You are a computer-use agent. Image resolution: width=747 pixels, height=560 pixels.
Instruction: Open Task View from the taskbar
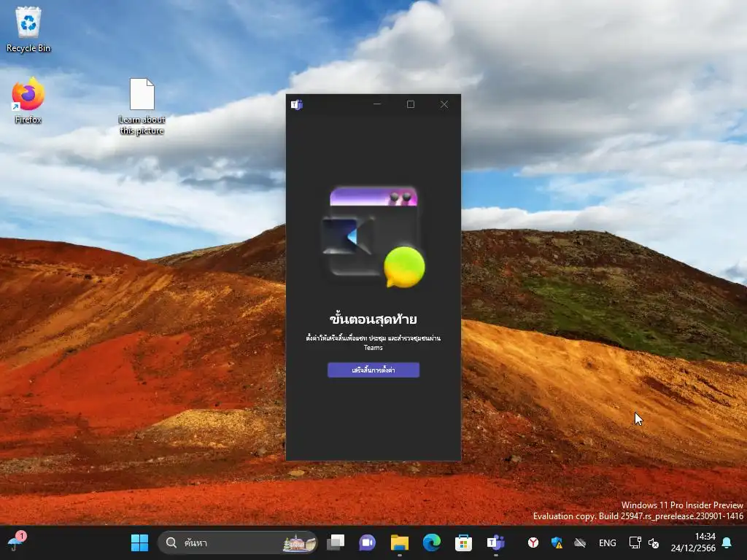(336, 542)
